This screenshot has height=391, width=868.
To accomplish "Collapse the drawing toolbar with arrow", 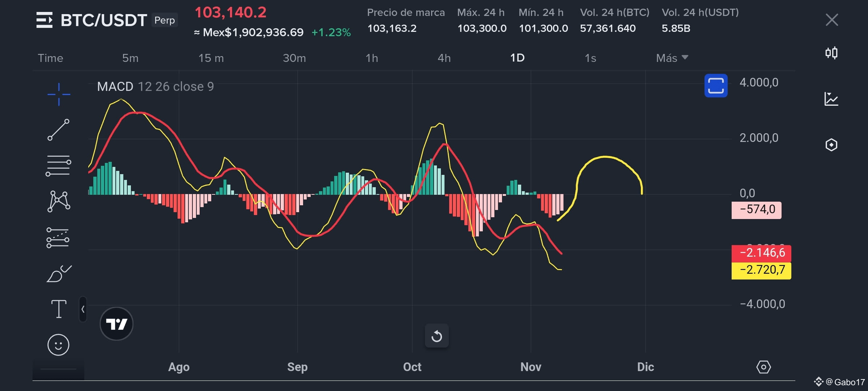I will pos(83,309).
